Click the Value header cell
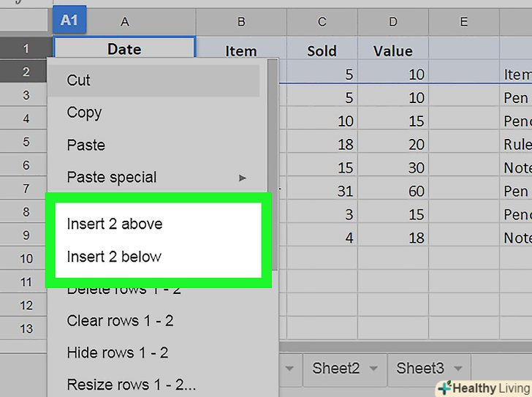This screenshot has width=532, height=397. 393,51
